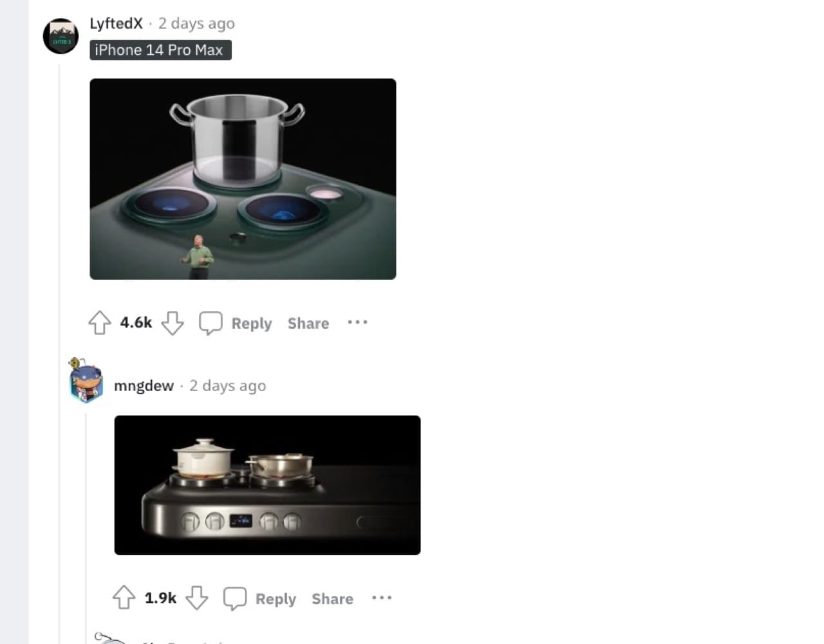Screen dimensions: 824x644
Task: Open more options under LyftedX's comment
Action: tap(357, 322)
